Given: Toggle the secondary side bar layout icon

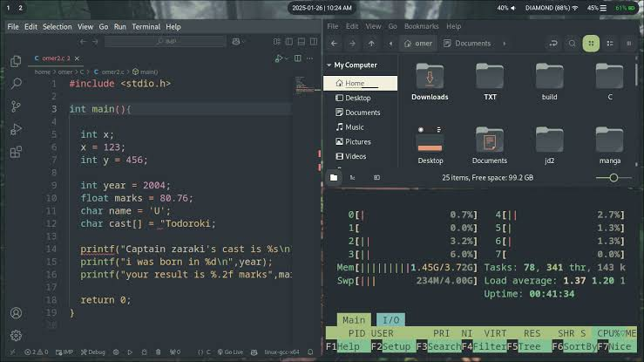Looking at the screenshot, I should tap(314, 42).
